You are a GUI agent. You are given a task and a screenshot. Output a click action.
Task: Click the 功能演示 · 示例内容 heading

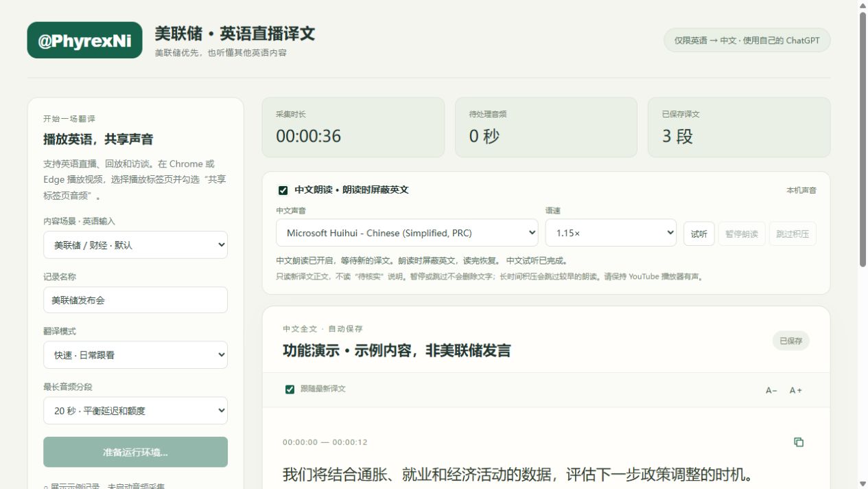[397, 350]
